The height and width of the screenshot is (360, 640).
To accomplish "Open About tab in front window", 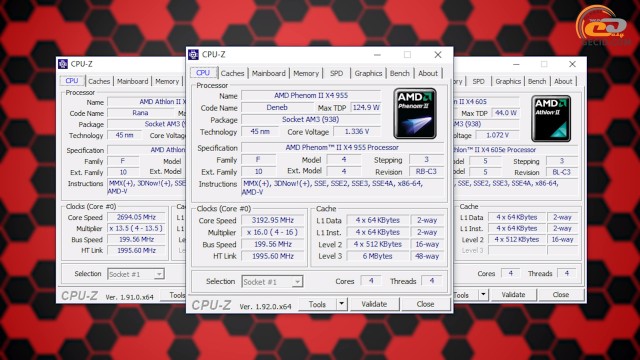I will pos(428,73).
